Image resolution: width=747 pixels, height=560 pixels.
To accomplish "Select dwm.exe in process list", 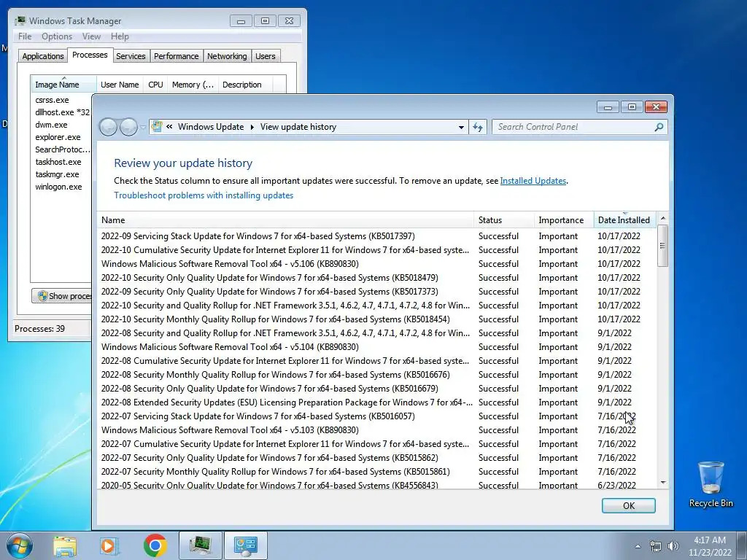I will point(51,125).
